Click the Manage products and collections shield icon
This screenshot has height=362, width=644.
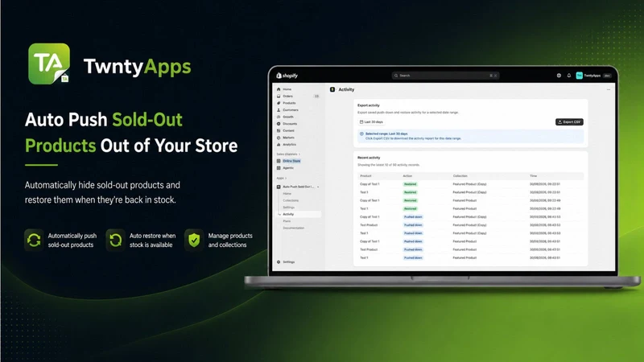pyautogui.click(x=194, y=240)
